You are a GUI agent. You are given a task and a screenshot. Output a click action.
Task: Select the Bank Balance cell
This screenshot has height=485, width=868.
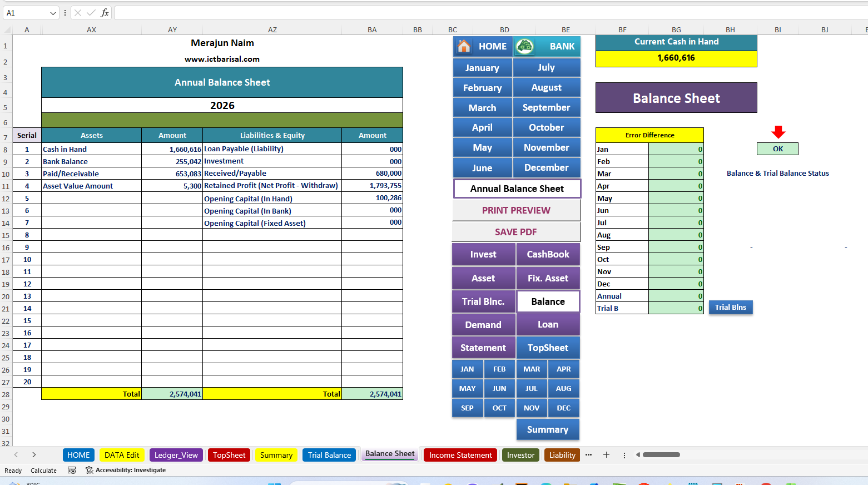(92, 161)
